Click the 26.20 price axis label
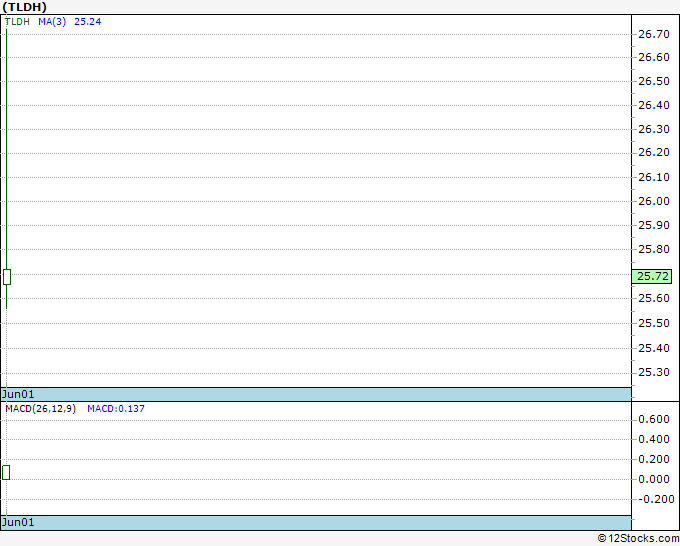Image resolution: width=680 pixels, height=546 pixels. (x=654, y=152)
